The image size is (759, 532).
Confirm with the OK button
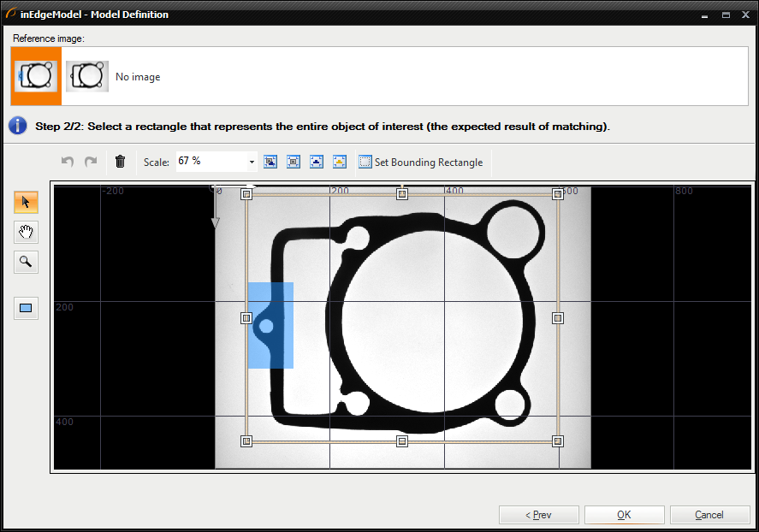tap(624, 515)
